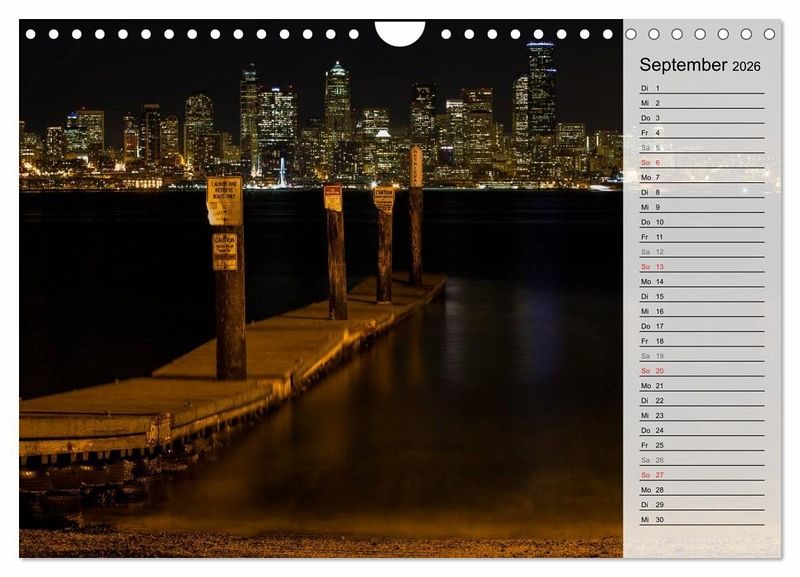
Task: Click Sunday So 13 entry
Action: point(701,267)
